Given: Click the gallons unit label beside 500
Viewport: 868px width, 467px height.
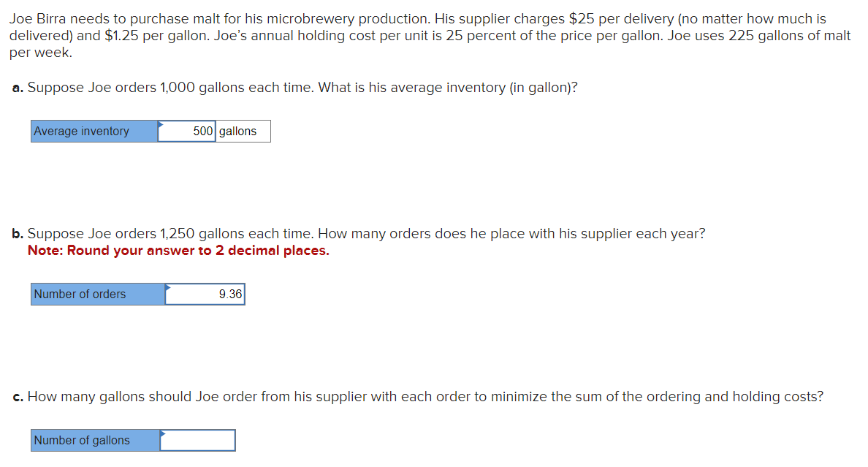Looking at the screenshot, I should [239, 131].
